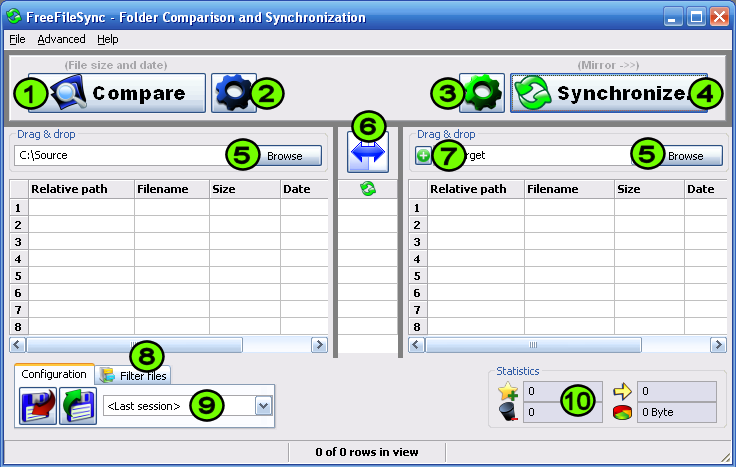Click the sync direction icon in the middle column header
The height and width of the screenshot is (467, 736).
point(367,189)
